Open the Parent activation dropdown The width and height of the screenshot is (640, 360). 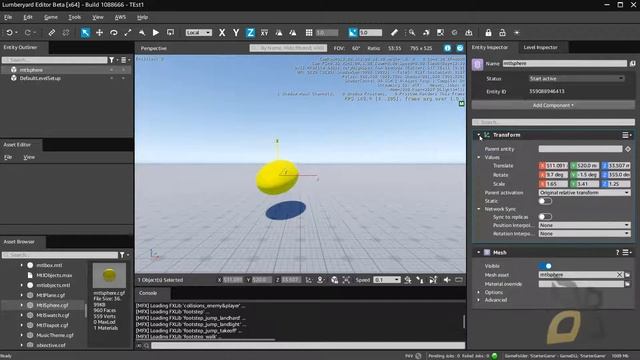584,192
